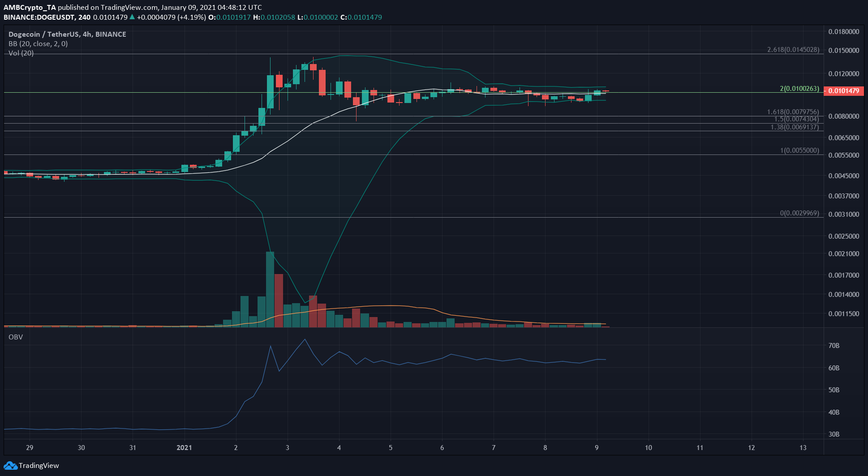This screenshot has width=868, height=476.
Task: Click the 0.0065000 price axis label
Action: point(844,138)
